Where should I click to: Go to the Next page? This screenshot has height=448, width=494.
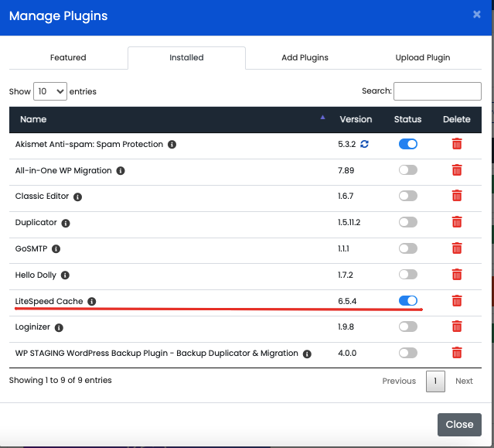point(464,381)
